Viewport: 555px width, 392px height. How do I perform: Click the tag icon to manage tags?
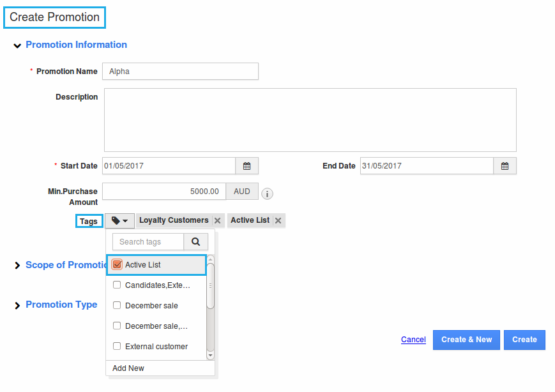tap(119, 220)
